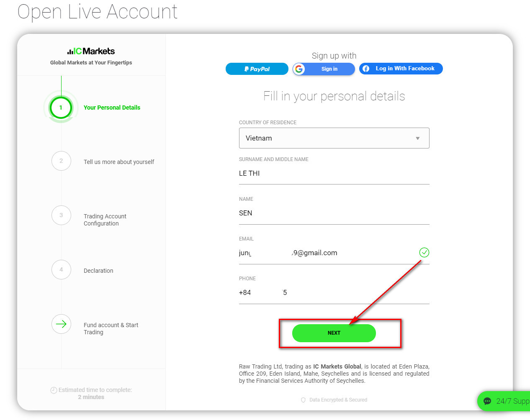Sign up with the PayPal button
530x420 pixels.
(x=257, y=69)
